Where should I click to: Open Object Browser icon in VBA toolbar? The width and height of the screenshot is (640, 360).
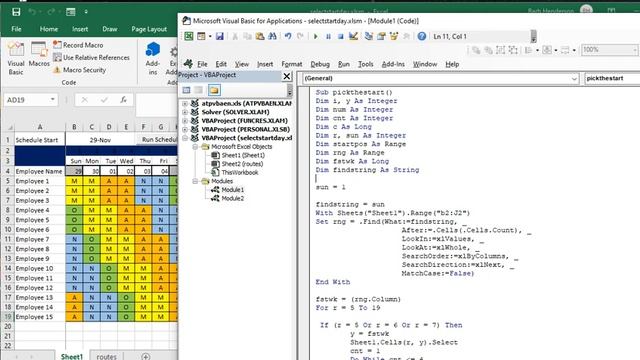pyautogui.click(x=394, y=36)
